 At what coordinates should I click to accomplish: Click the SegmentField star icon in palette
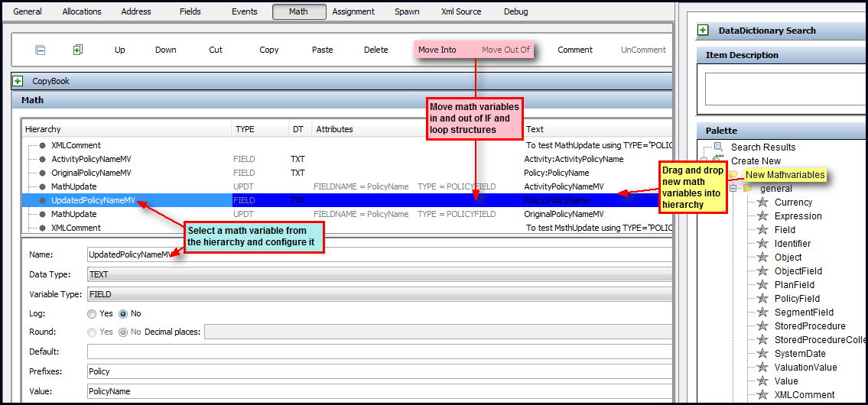tap(763, 312)
